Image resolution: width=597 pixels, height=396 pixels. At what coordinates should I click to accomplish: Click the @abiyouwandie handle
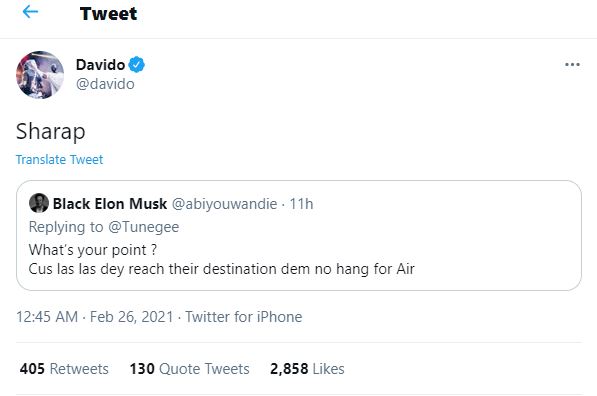224,204
